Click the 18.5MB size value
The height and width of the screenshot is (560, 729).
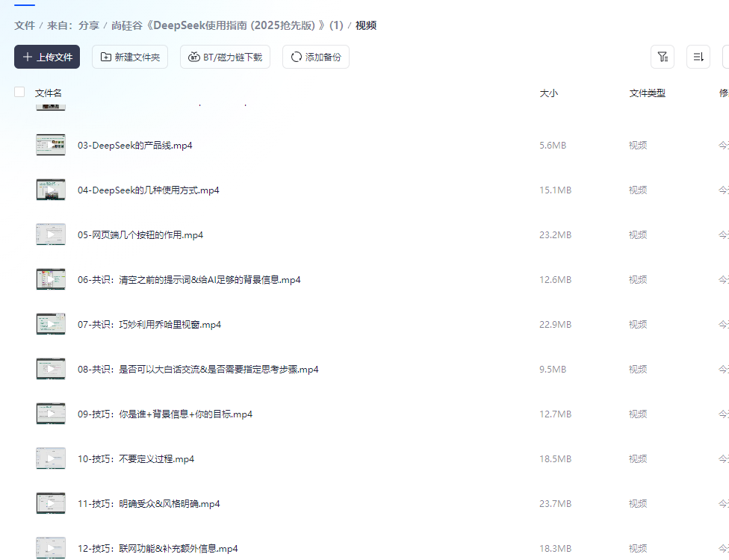555,459
